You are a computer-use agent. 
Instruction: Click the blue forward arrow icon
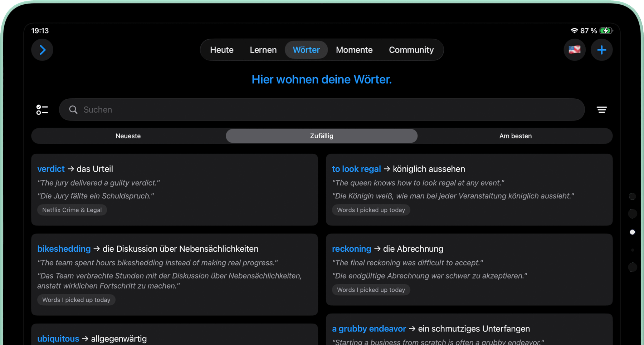(42, 50)
